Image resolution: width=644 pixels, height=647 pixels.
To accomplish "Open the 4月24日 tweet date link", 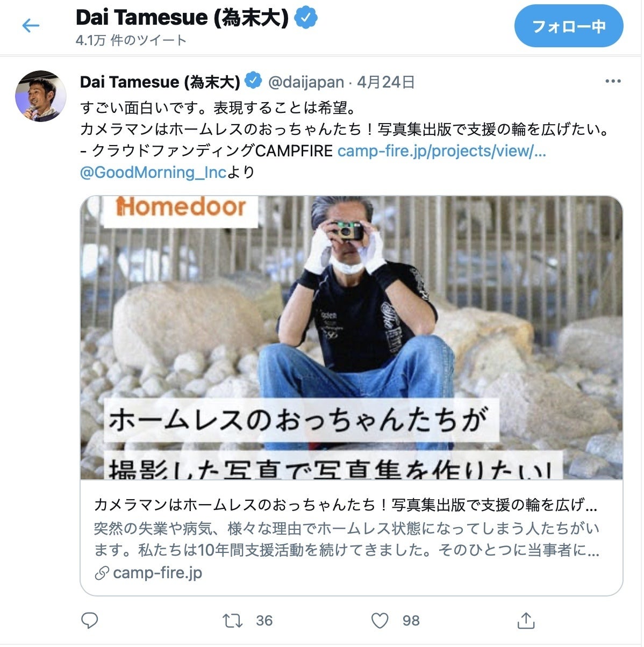I will (x=386, y=82).
